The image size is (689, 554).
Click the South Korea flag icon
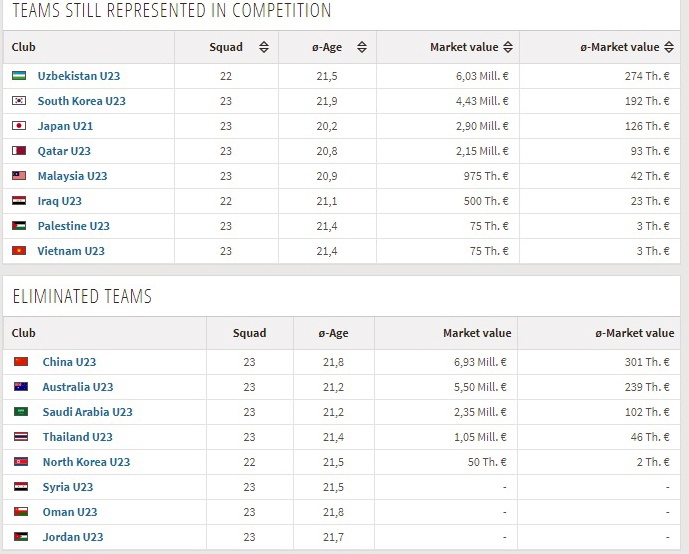coord(18,101)
